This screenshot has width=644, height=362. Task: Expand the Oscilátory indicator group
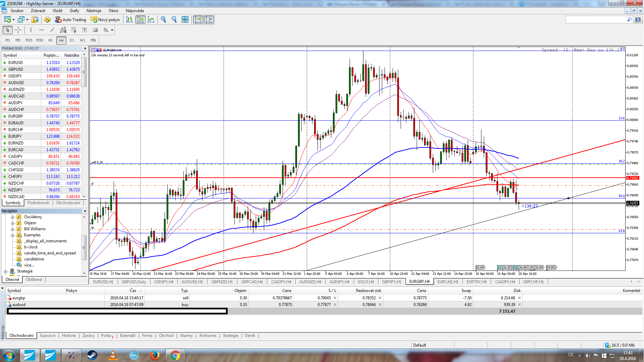[13, 217]
